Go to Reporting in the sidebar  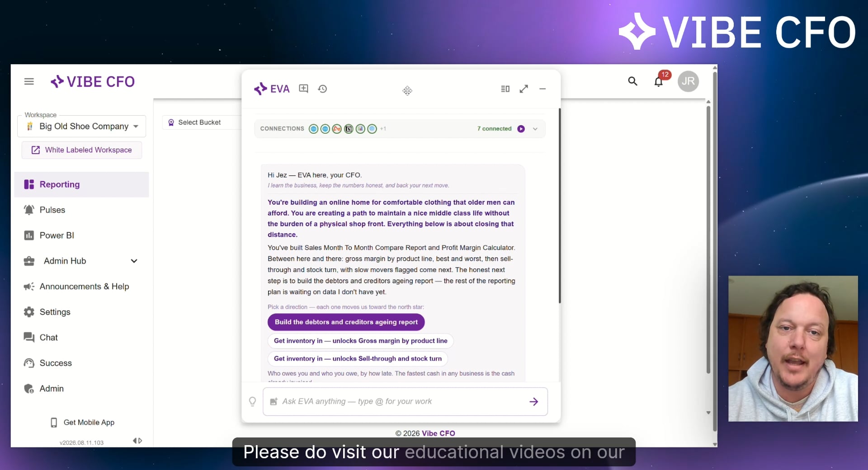coord(81,184)
